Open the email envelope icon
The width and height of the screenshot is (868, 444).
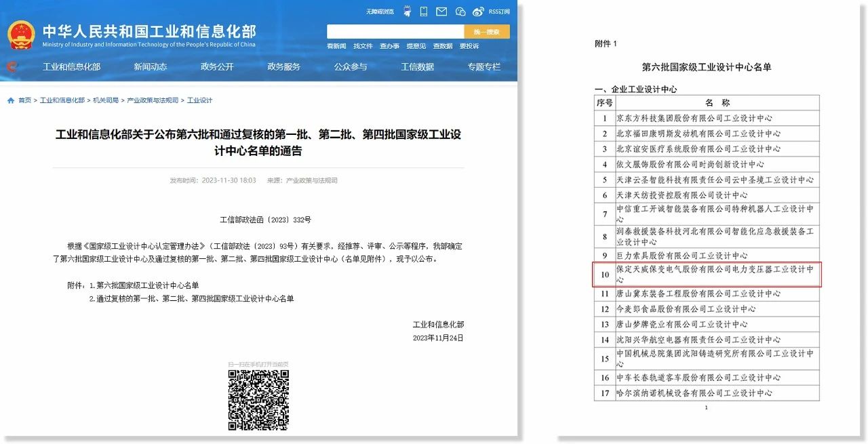(x=441, y=12)
